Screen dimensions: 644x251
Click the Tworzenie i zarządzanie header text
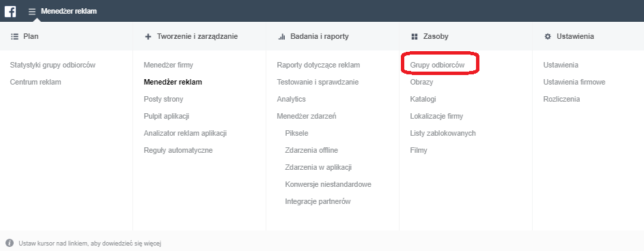(197, 37)
